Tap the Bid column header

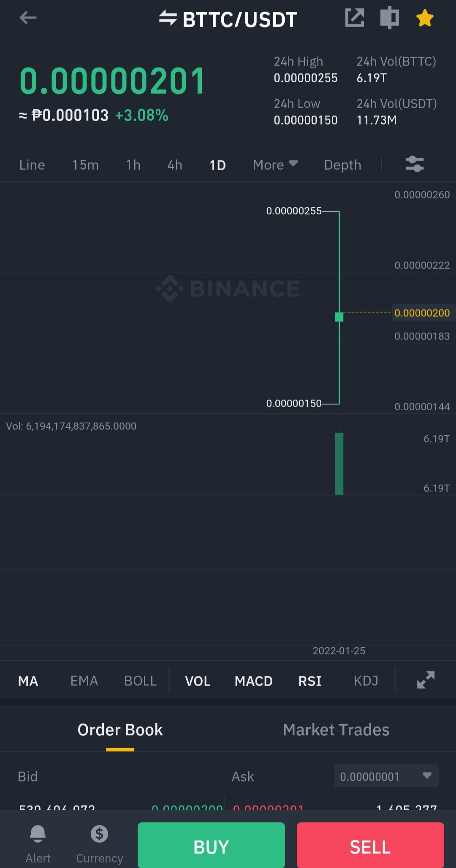coord(27,776)
